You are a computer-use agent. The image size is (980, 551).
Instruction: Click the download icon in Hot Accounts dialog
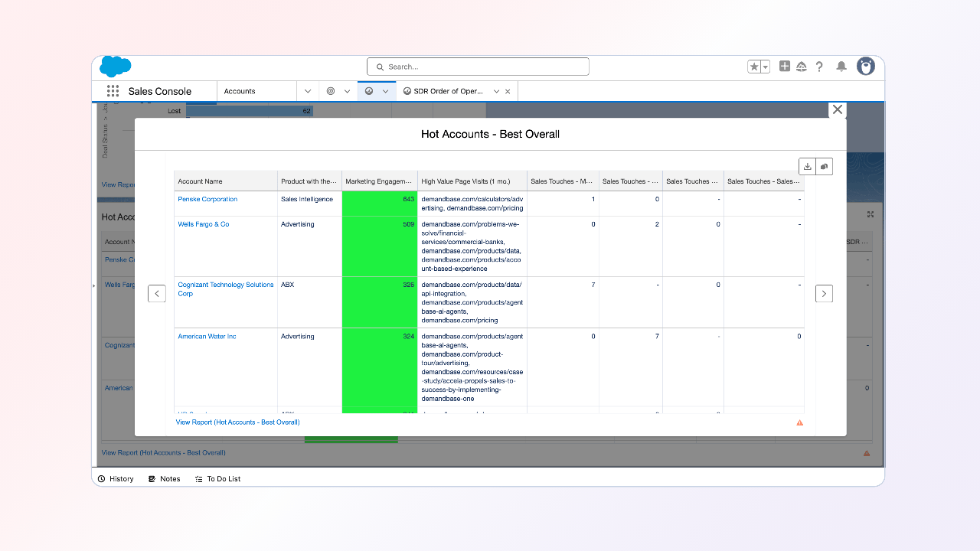click(x=807, y=166)
